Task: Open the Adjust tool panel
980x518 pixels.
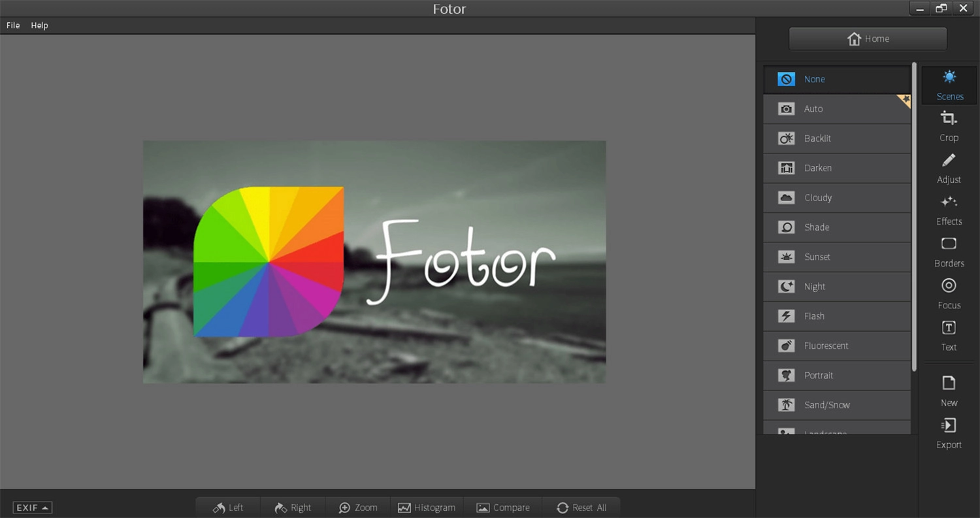Action: 949,169
